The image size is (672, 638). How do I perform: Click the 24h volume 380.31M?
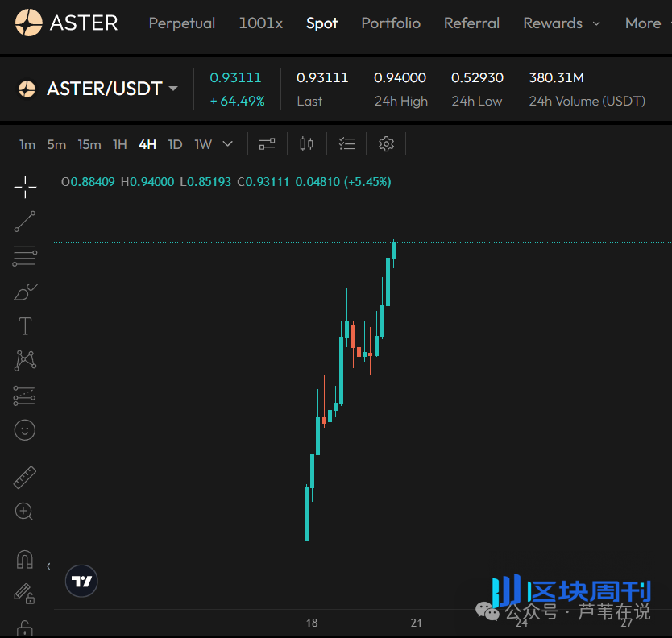tap(556, 77)
